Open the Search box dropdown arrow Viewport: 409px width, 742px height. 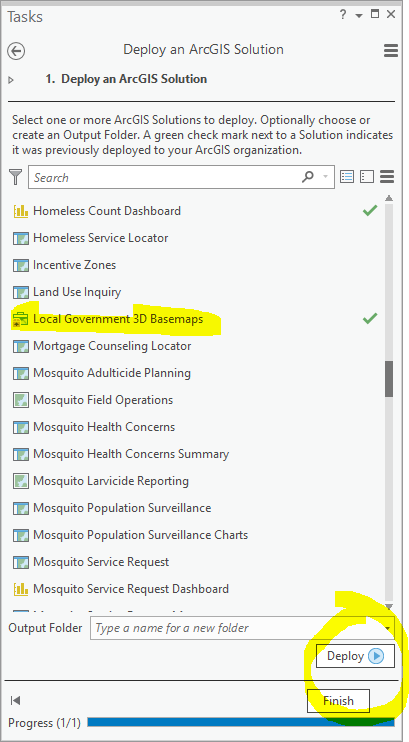click(326, 177)
